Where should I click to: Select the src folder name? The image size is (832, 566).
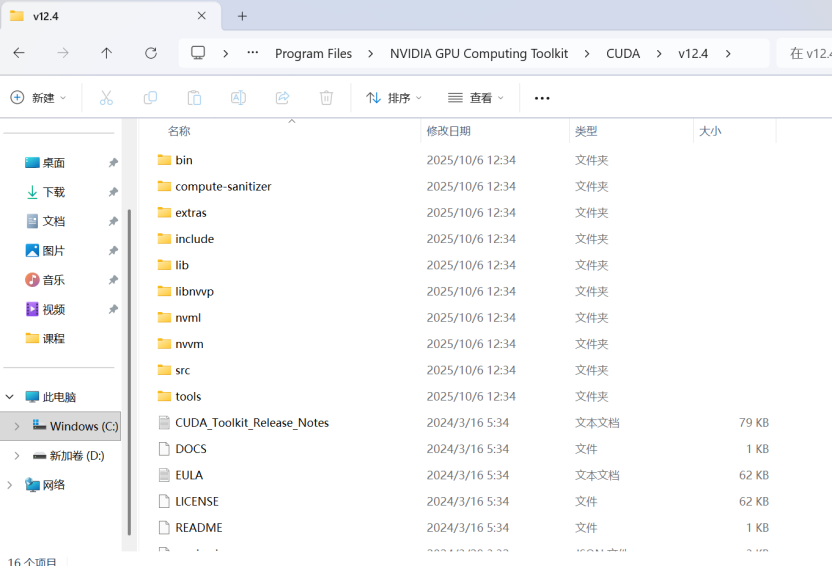point(183,370)
